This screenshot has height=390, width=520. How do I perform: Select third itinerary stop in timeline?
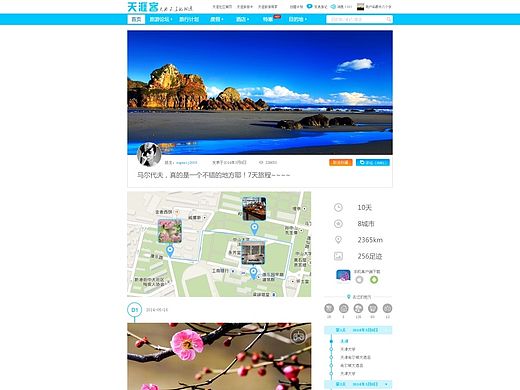[355, 357]
